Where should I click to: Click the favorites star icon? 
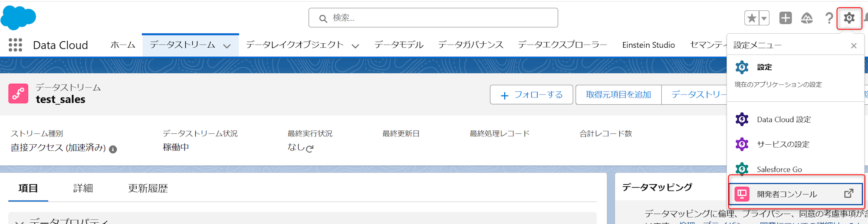pos(752,18)
